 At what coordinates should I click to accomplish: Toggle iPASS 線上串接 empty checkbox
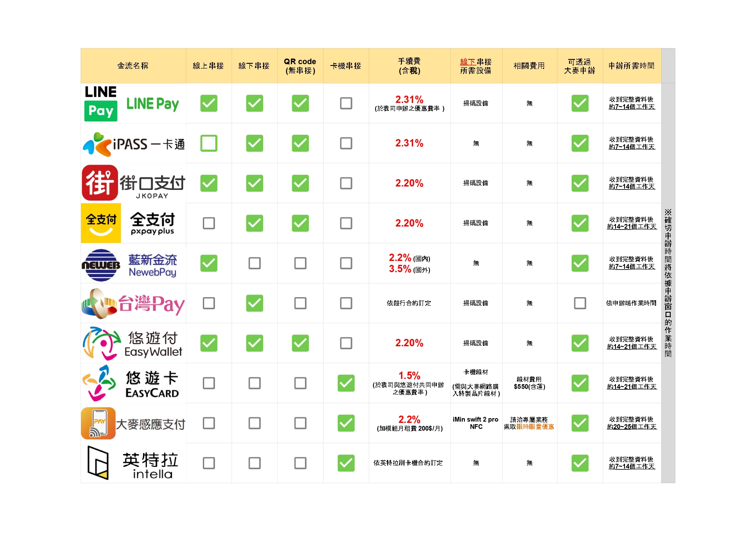(x=209, y=143)
